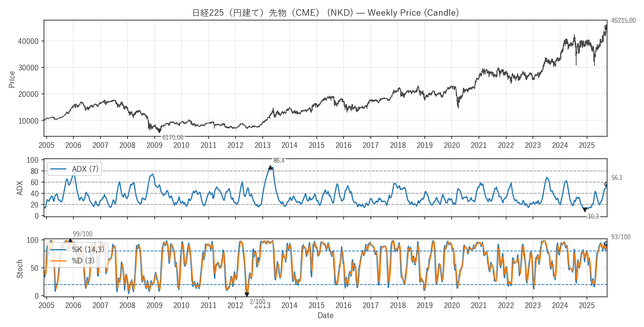644x327 pixels.
Task: Click the chart title with Weekly Price (Candle)
Action: point(325,13)
